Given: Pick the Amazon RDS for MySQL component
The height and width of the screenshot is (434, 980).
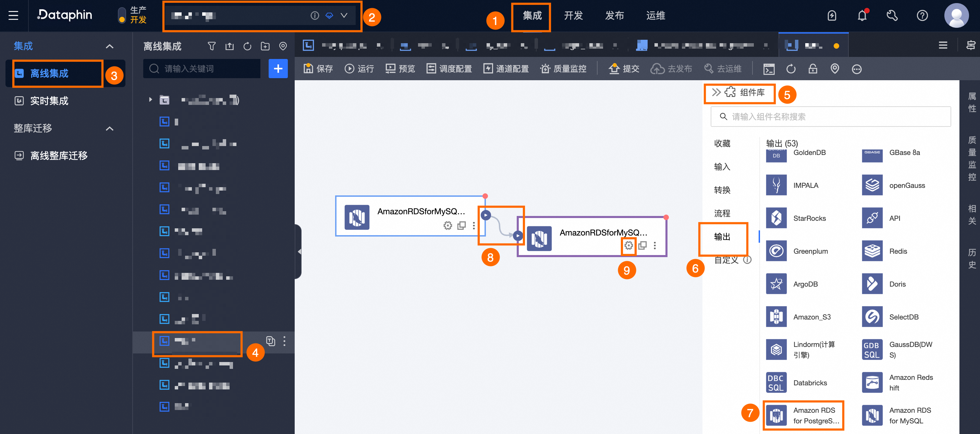Looking at the screenshot, I should pyautogui.click(x=897, y=415).
